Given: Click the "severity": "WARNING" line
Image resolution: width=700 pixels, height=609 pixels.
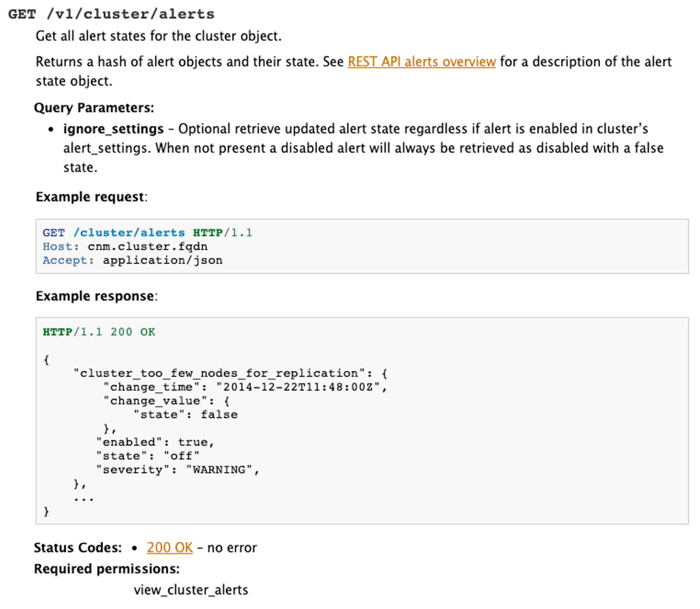Looking at the screenshot, I should [x=178, y=470].
